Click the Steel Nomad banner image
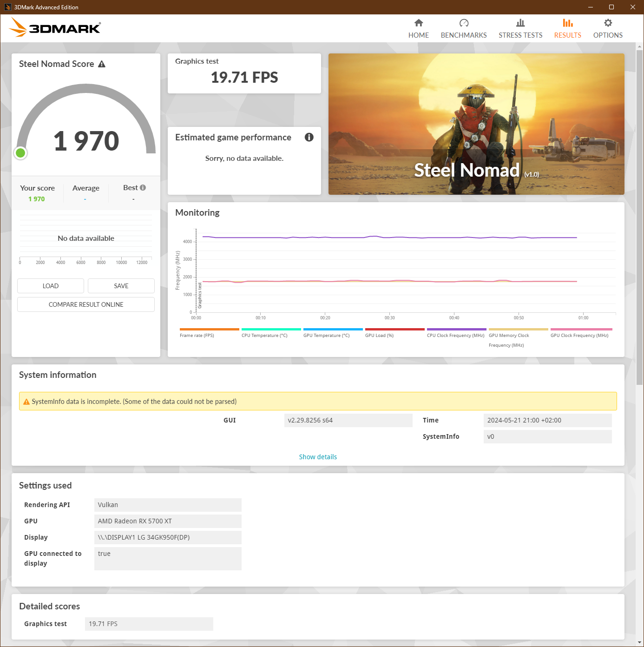644x647 pixels. (x=476, y=124)
